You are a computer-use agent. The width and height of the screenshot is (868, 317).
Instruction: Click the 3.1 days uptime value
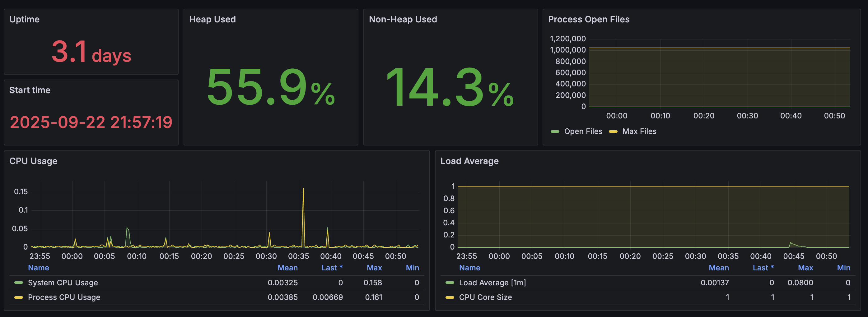point(91,52)
